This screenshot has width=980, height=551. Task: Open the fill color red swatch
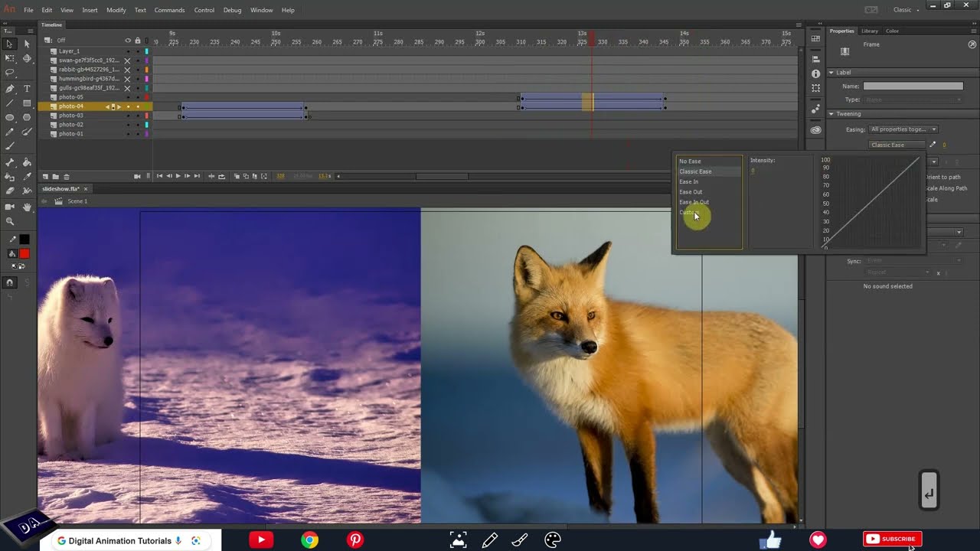coord(24,253)
